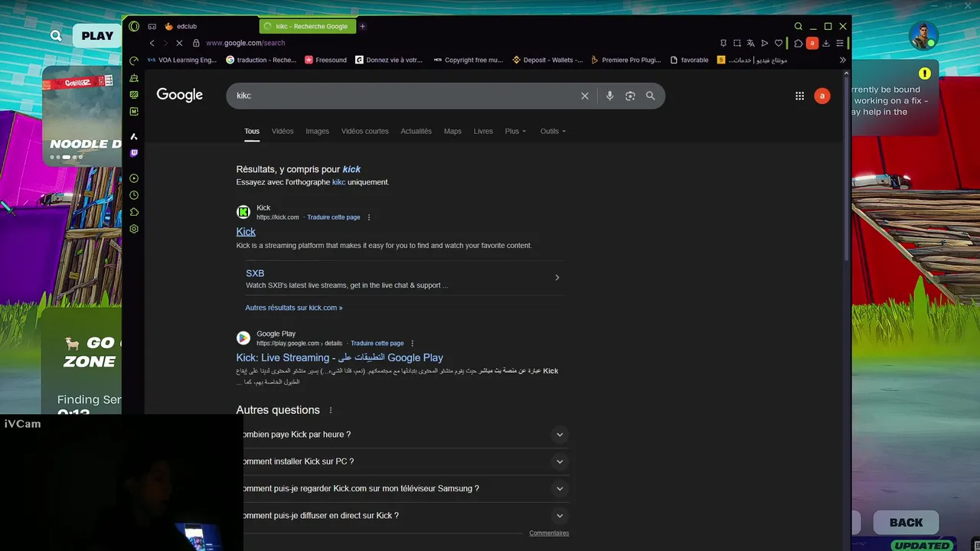This screenshot has width=980, height=551.
Task: Open Aria AI icon in sidebar
Action: pos(134,136)
